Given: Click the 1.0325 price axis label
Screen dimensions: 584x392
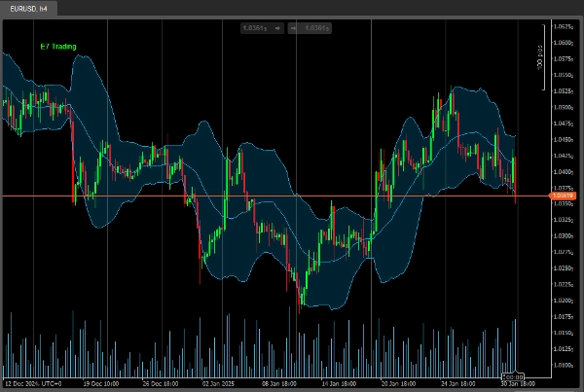Looking at the screenshot, I should point(563,220).
